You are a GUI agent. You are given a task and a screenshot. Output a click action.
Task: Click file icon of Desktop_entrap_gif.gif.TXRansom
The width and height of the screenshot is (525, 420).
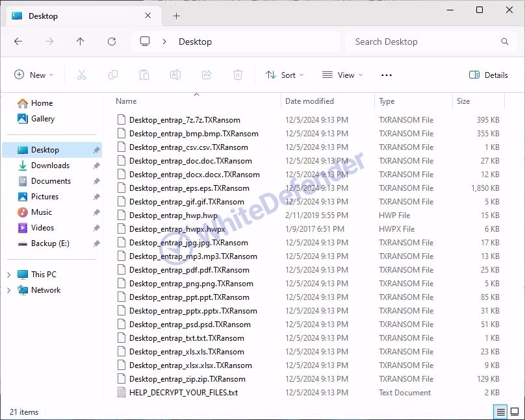(122, 202)
